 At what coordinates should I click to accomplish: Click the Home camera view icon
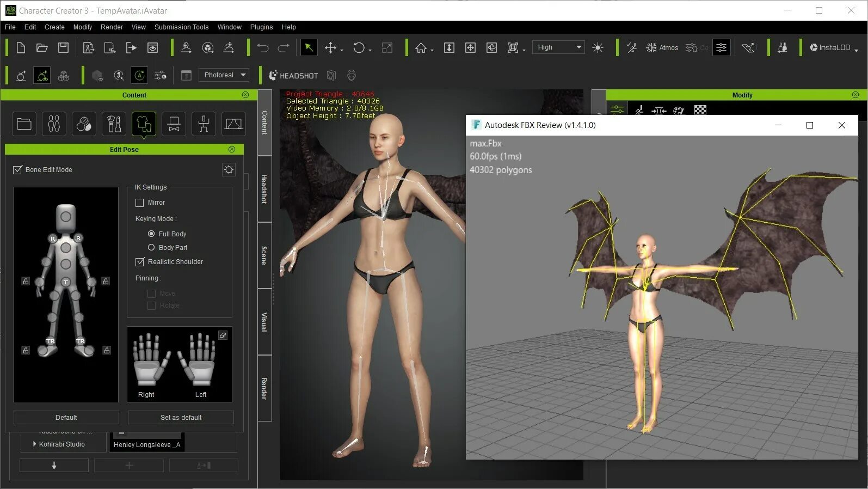click(421, 48)
